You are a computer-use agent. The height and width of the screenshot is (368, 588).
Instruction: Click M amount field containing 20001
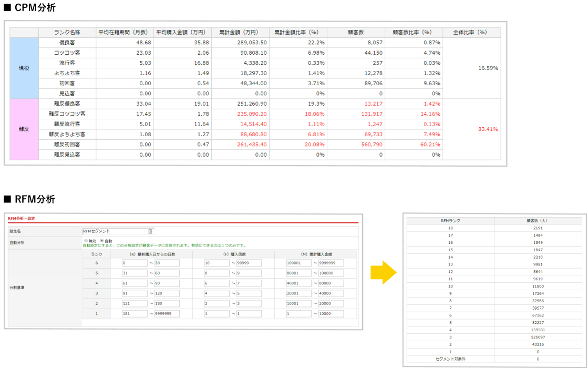pyautogui.click(x=299, y=293)
